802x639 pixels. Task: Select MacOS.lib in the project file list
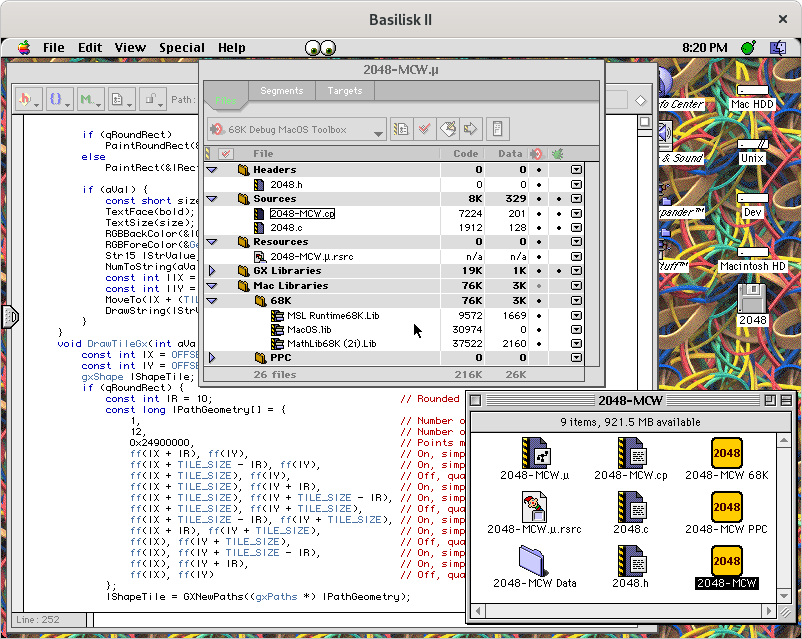(x=309, y=329)
